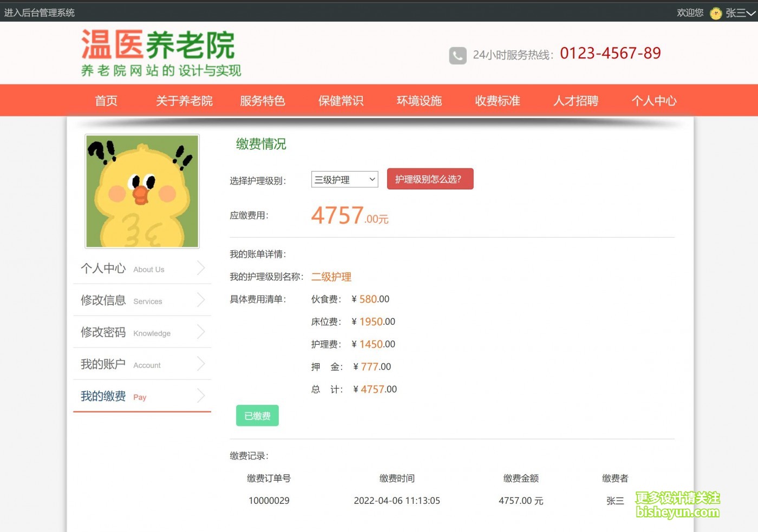This screenshot has width=758, height=532.
Task: Open 首页 in the navigation bar
Action: [106, 101]
